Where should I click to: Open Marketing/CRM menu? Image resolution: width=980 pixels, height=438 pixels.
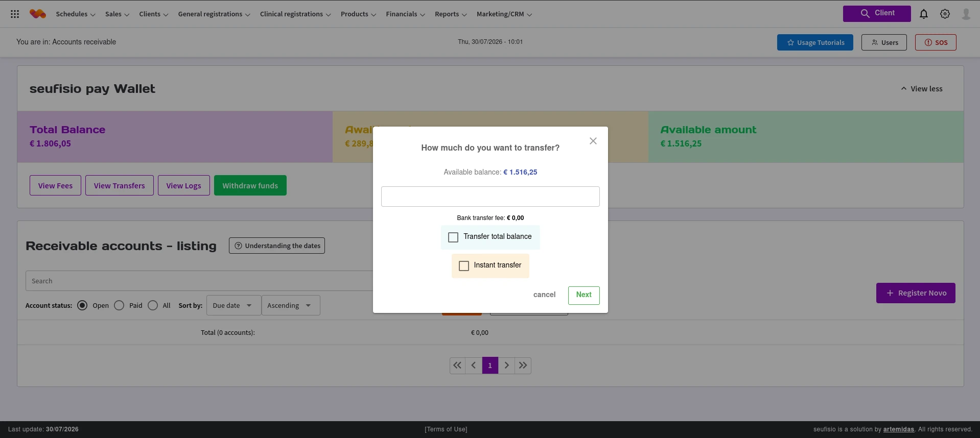(x=504, y=14)
